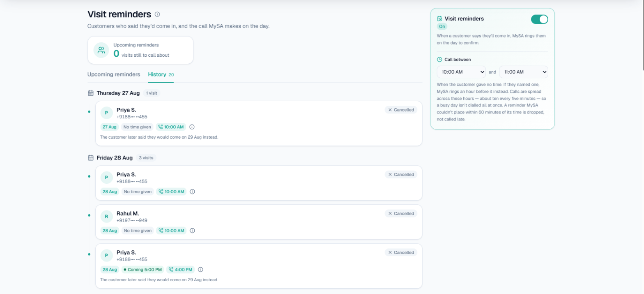Turn off the Visit reminders toggle switch
This screenshot has width=644, height=294.
[x=539, y=19]
